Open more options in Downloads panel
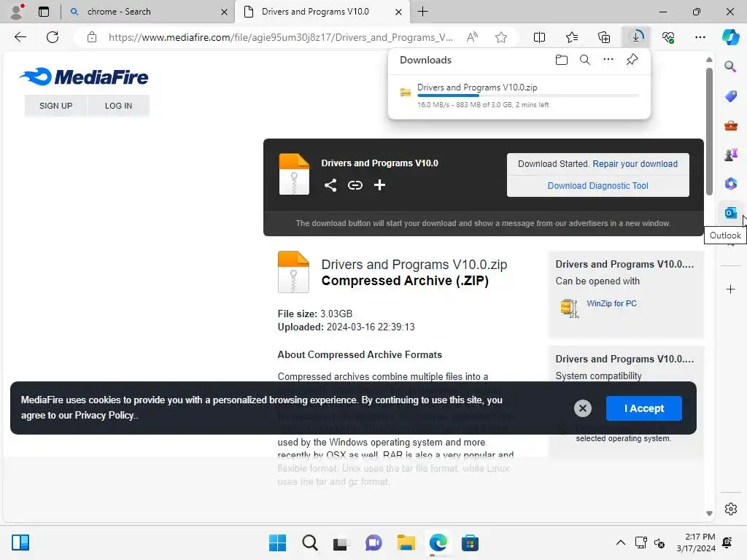 tap(608, 60)
